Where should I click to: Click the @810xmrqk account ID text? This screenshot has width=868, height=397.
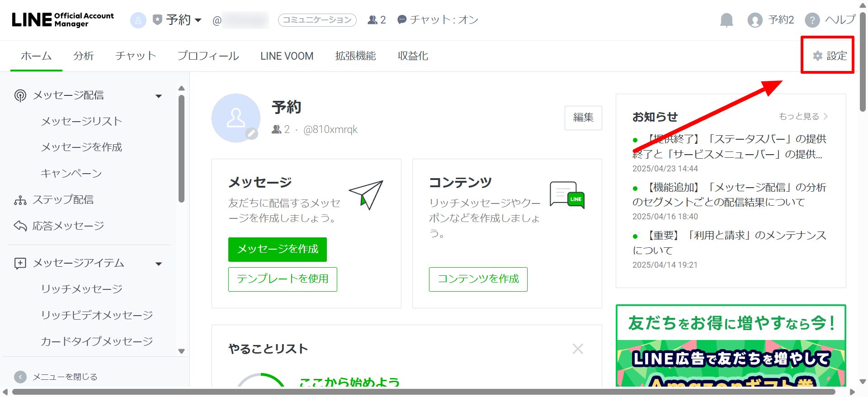330,130
